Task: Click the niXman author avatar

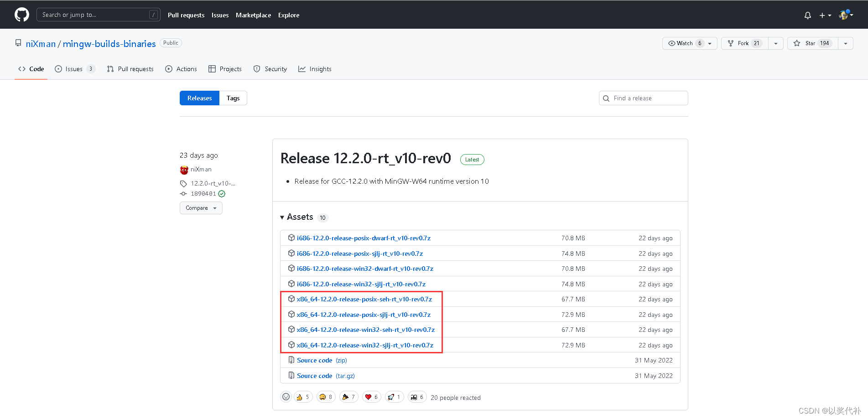Action: (184, 170)
